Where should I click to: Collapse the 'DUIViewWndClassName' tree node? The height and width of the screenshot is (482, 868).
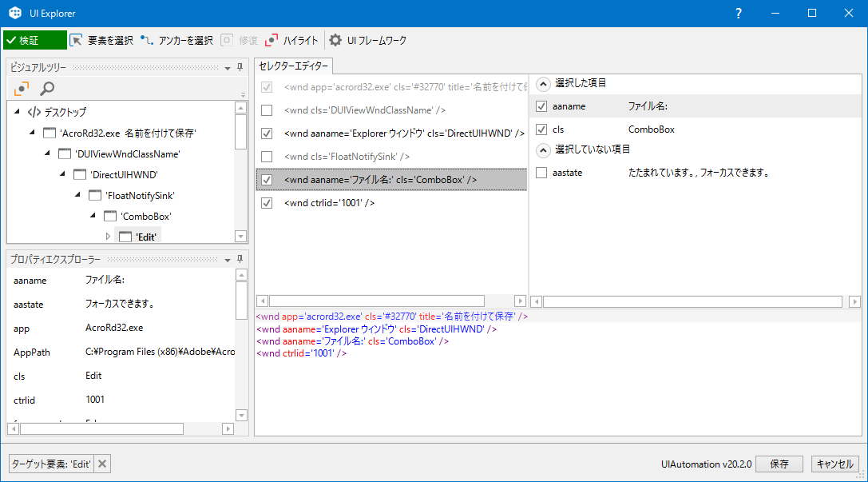pos(47,153)
